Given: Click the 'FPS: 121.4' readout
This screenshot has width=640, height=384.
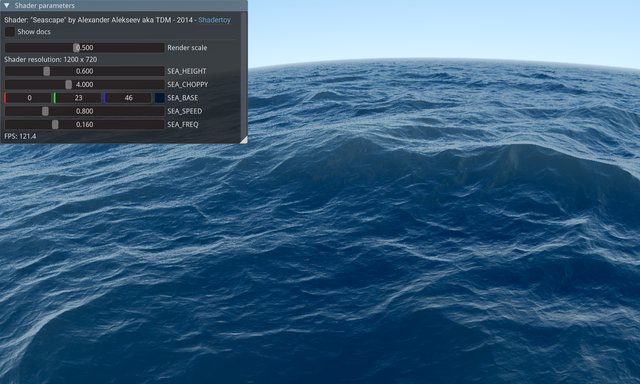Looking at the screenshot, I should [x=20, y=136].
